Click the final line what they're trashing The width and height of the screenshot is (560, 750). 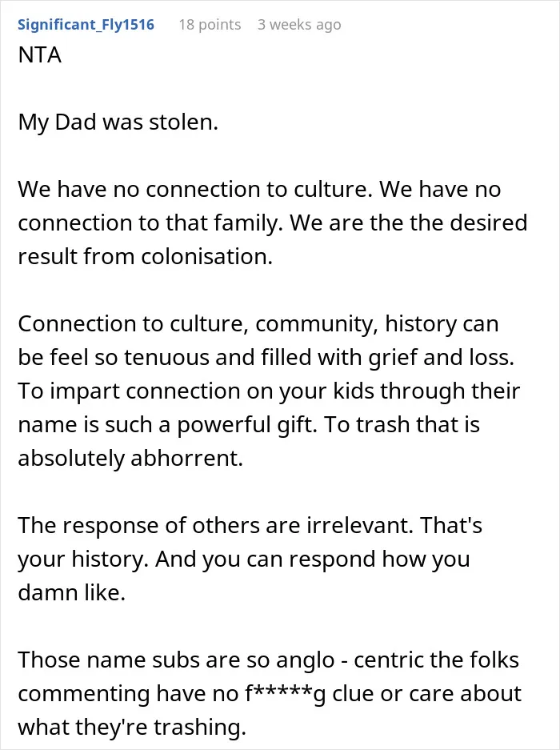coord(132,728)
